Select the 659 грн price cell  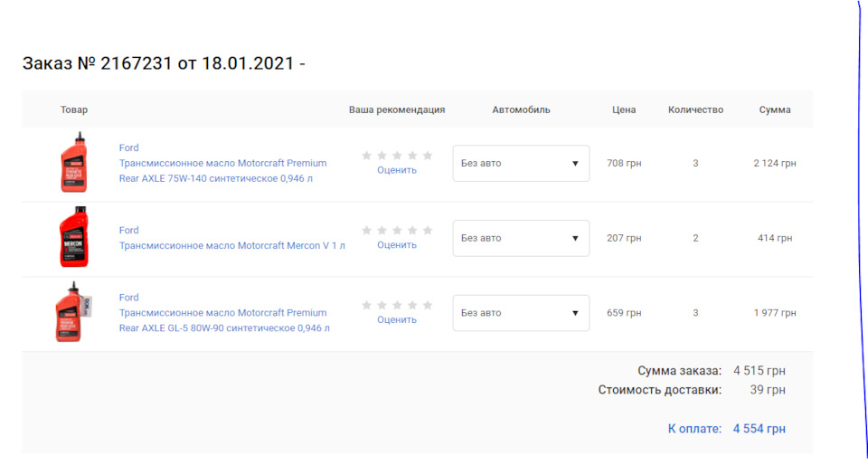pos(624,313)
